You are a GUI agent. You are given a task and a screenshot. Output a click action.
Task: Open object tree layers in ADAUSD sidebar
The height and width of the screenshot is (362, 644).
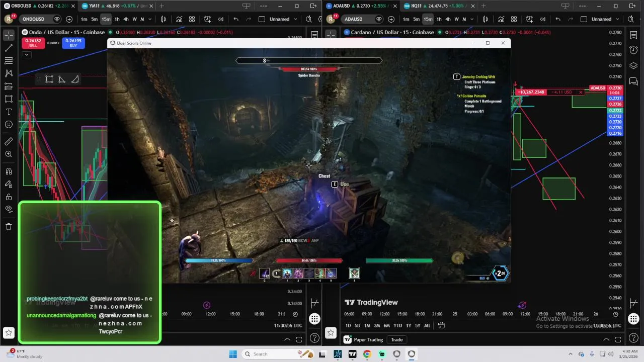point(633,66)
